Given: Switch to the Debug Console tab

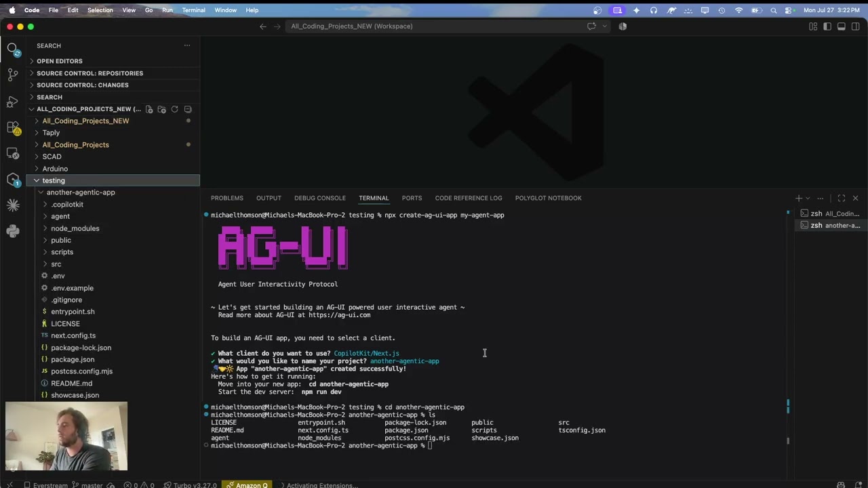Looking at the screenshot, I should (320, 198).
